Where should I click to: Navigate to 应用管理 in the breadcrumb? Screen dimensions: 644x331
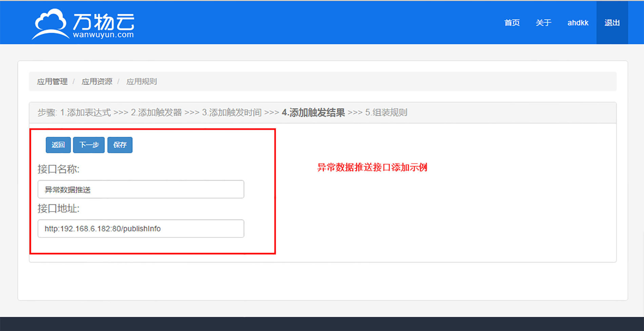52,82
